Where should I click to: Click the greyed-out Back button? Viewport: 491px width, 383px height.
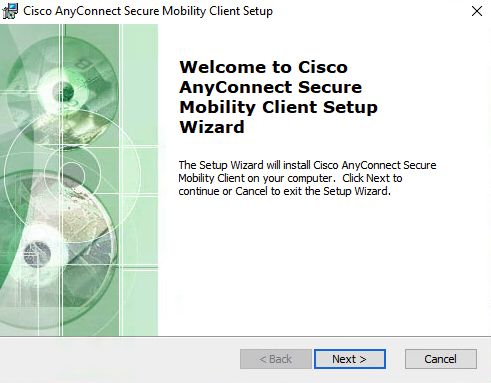pos(276,359)
